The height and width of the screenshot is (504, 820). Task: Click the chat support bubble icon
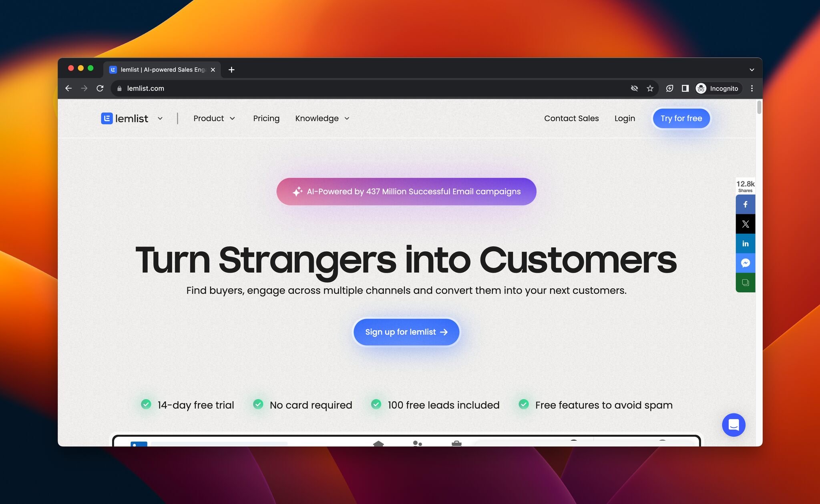733,425
